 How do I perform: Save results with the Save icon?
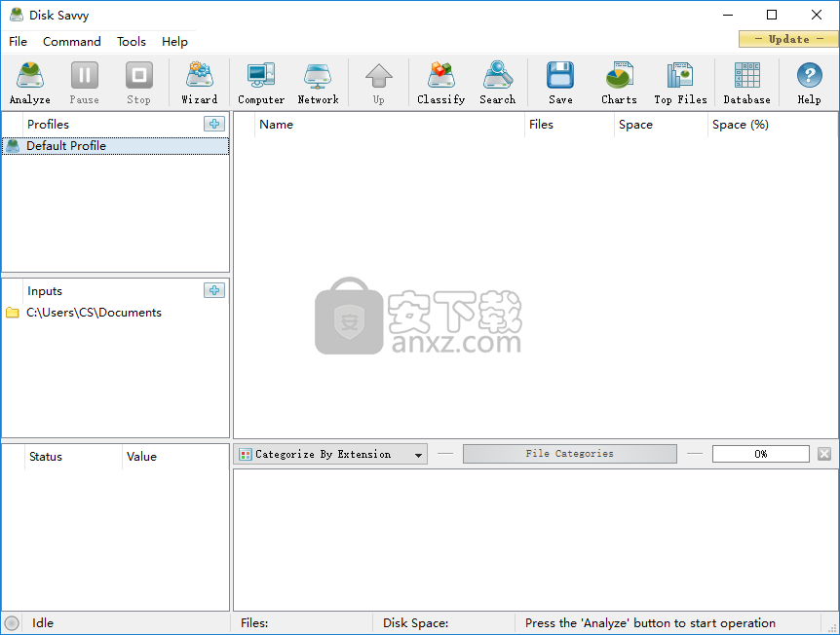[560, 83]
